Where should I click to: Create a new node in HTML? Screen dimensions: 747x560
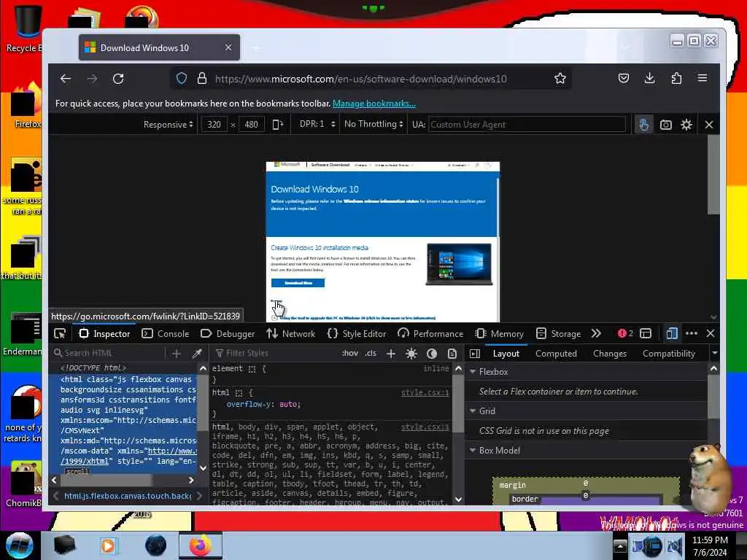coord(177,354)
